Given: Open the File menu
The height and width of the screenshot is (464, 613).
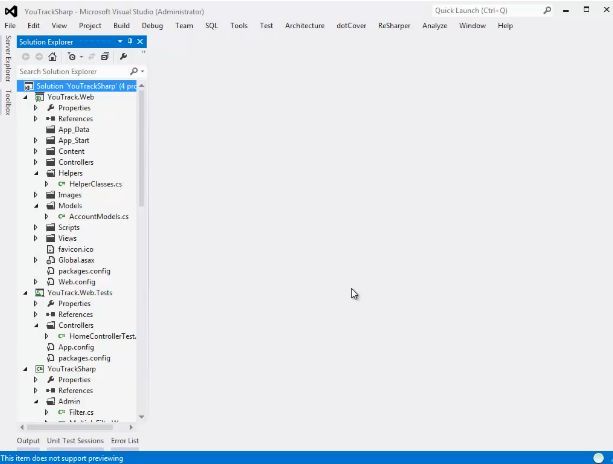Looking at the screenshot, I should (10, 26).
